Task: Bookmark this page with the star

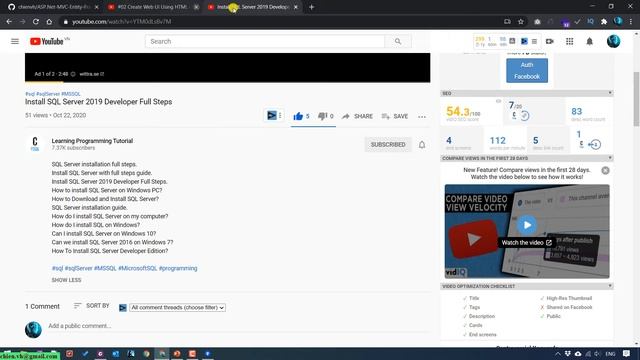Action: pos(521,22)
